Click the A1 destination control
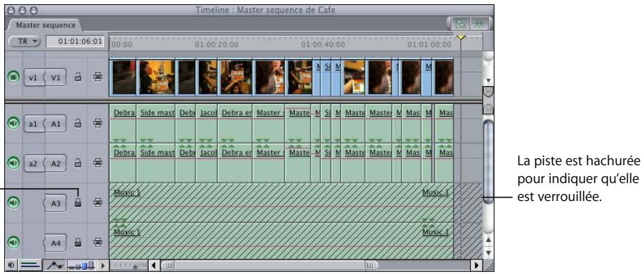Image resolution: width=644 pixels, height=274 pixels. tap(56, 123)
